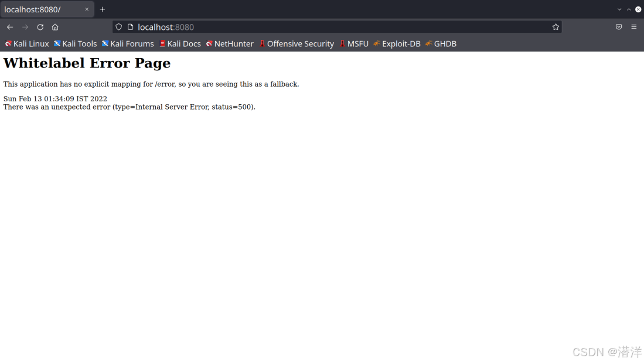Open the Firefox home page
Image resolution: width=644 pixels, height=362 pixels.
pyautogui.click(x=55, y=27)
